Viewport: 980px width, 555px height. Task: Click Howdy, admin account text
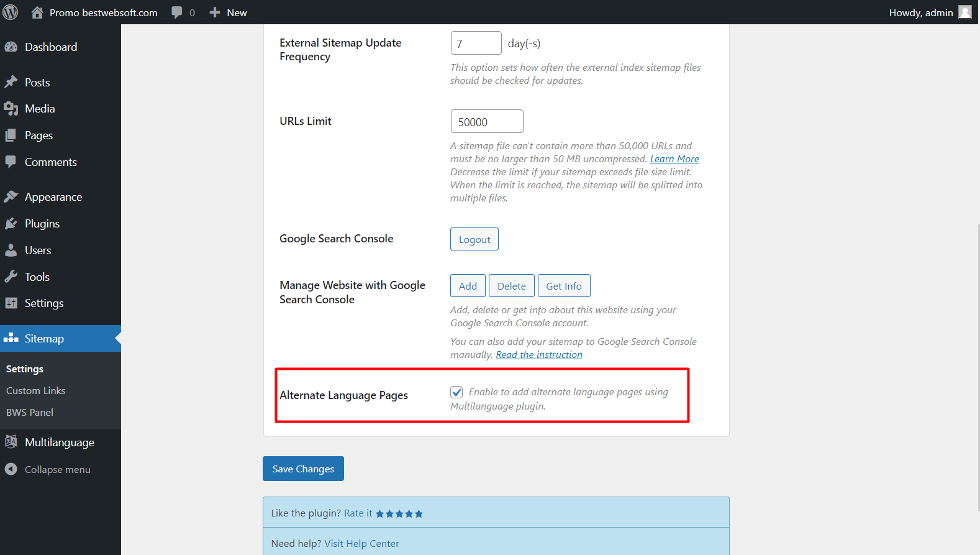pos(921,12)
